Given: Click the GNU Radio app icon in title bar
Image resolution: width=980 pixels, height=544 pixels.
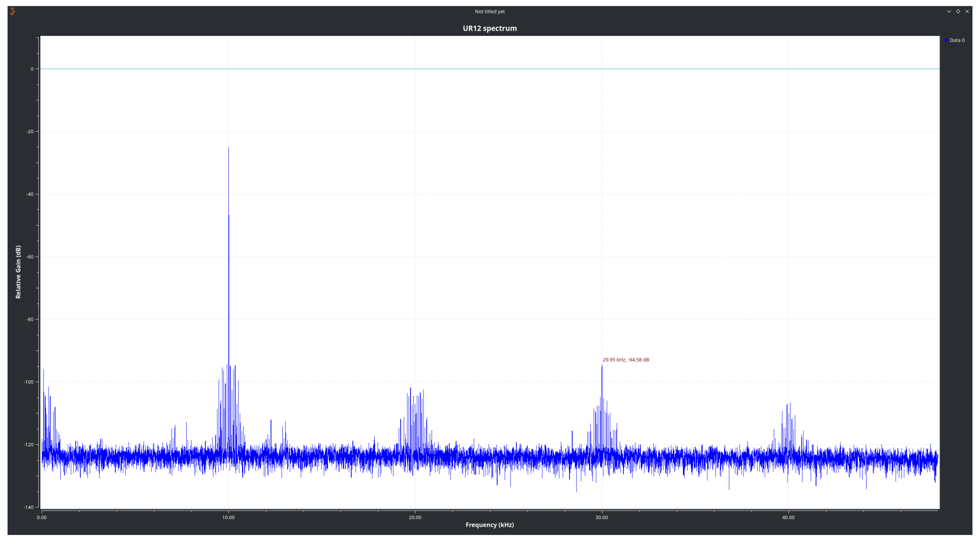Looking at the screenshot, I should point(13,11).
